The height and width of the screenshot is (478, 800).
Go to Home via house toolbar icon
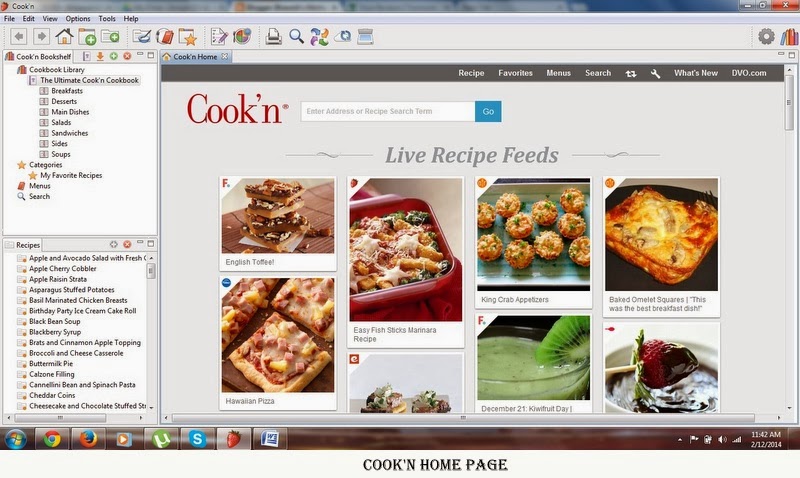click(64, 37)
